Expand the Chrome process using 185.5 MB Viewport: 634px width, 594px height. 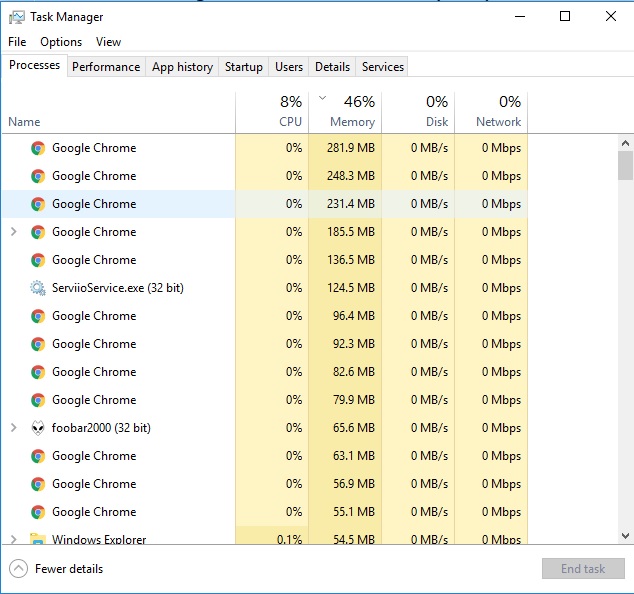[13, 232]
